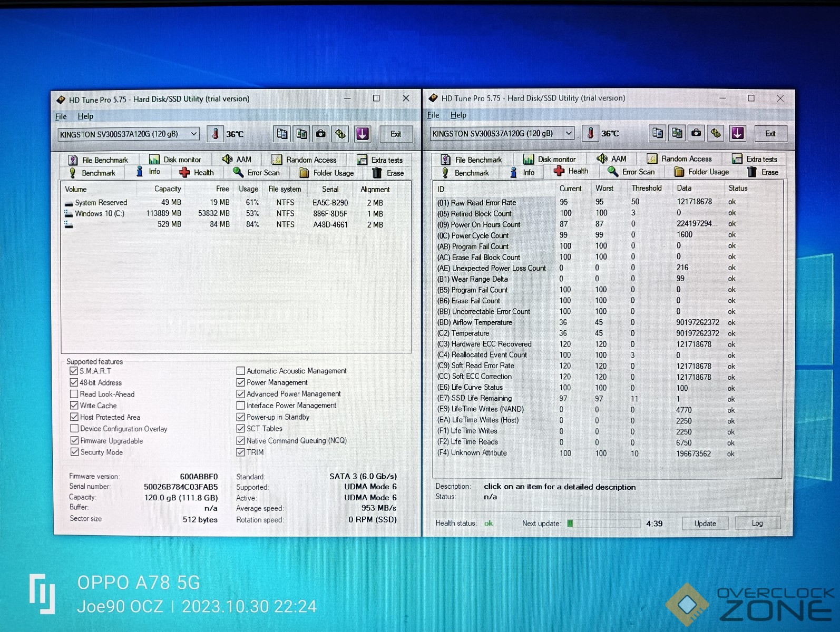This screenshot has height=632, width=840.
Task: Open the Erase tab in right window
Action: 763,172
